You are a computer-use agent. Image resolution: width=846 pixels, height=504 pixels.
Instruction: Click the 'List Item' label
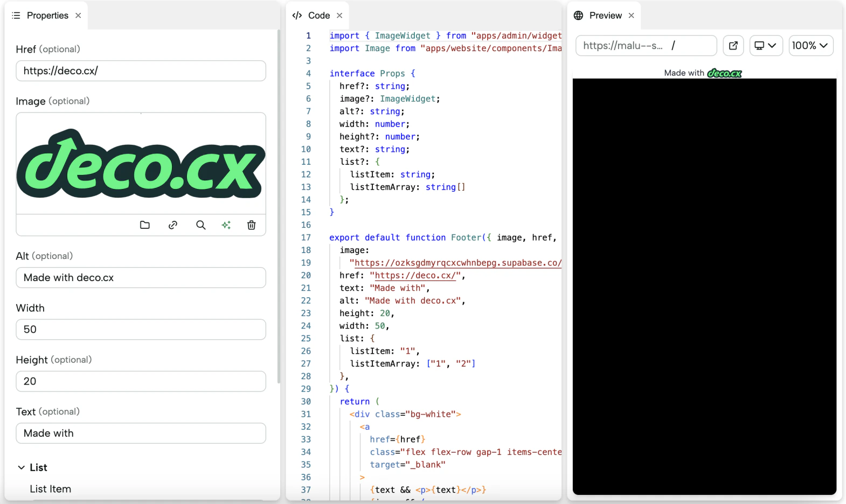click(x=51, y=489)
